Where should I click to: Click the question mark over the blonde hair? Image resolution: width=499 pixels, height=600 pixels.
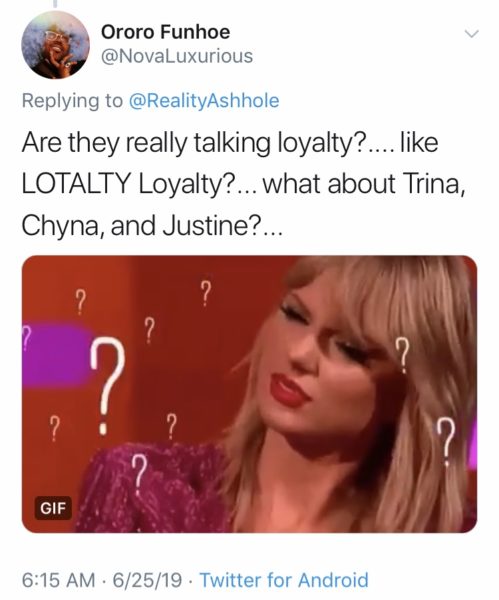click(x=402, y=355)
